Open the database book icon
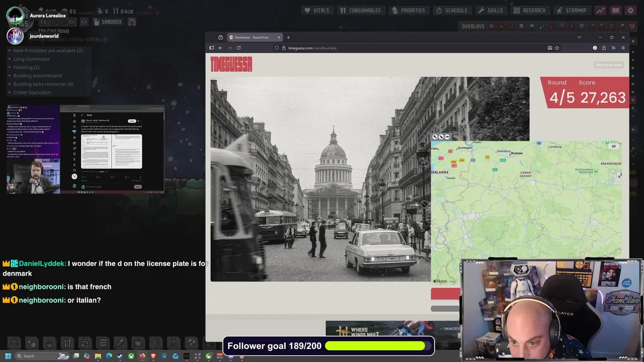 click(615, 10)
